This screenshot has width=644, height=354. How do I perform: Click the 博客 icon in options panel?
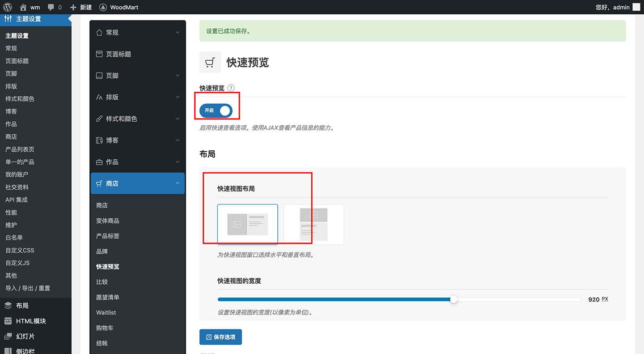pyautogui.click(x=99, y=140)
